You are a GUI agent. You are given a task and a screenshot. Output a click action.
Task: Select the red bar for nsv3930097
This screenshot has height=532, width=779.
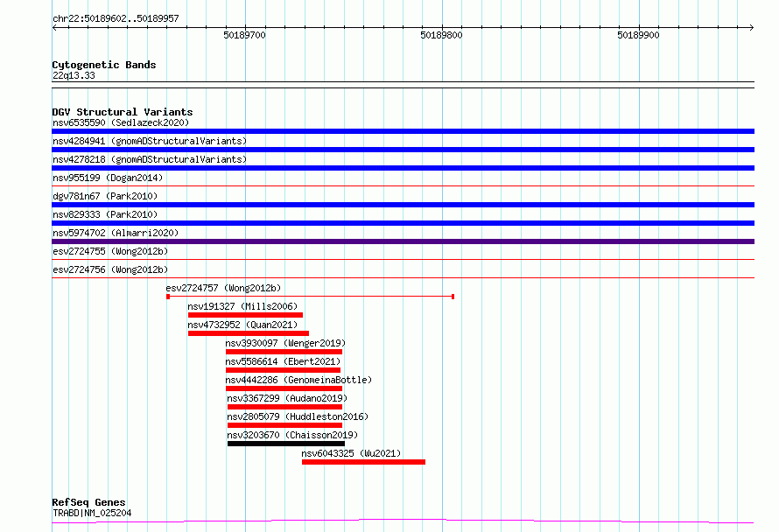(x=284, y=352)
